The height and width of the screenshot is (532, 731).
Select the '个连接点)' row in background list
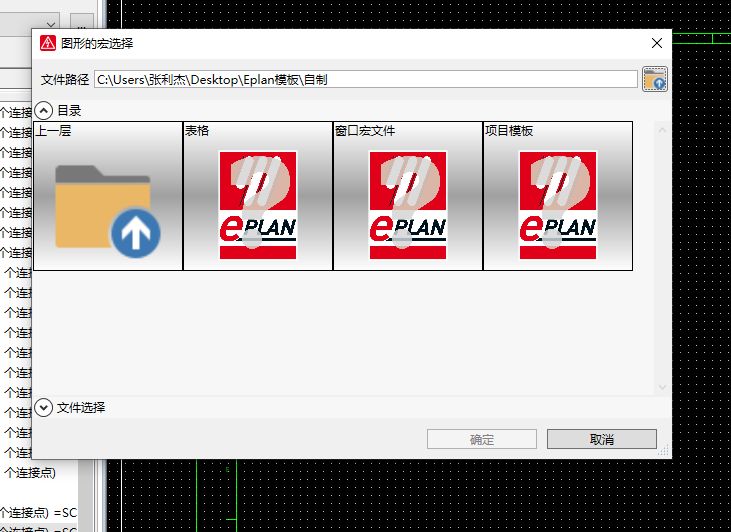pos(30,473)
